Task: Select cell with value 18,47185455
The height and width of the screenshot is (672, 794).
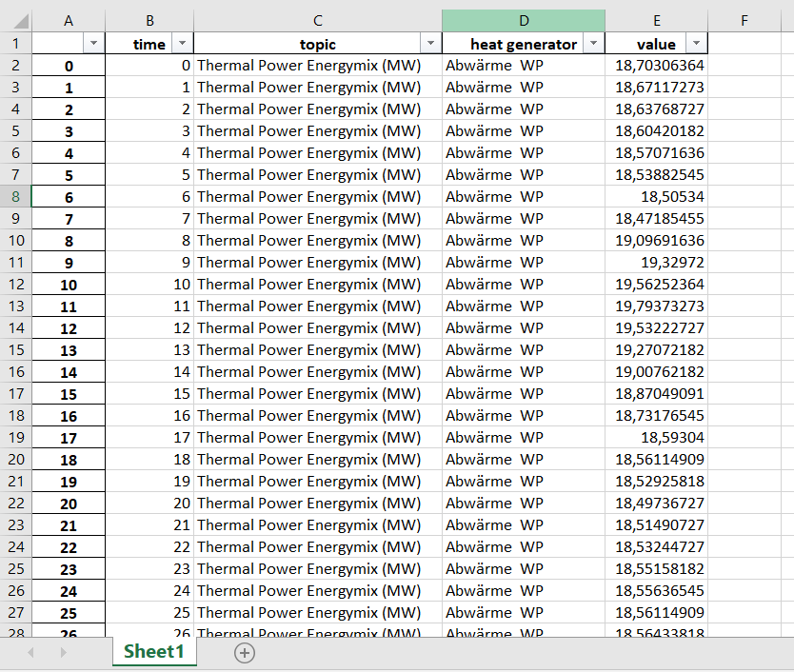Action: pyautogui.click(x=656, y=218)
